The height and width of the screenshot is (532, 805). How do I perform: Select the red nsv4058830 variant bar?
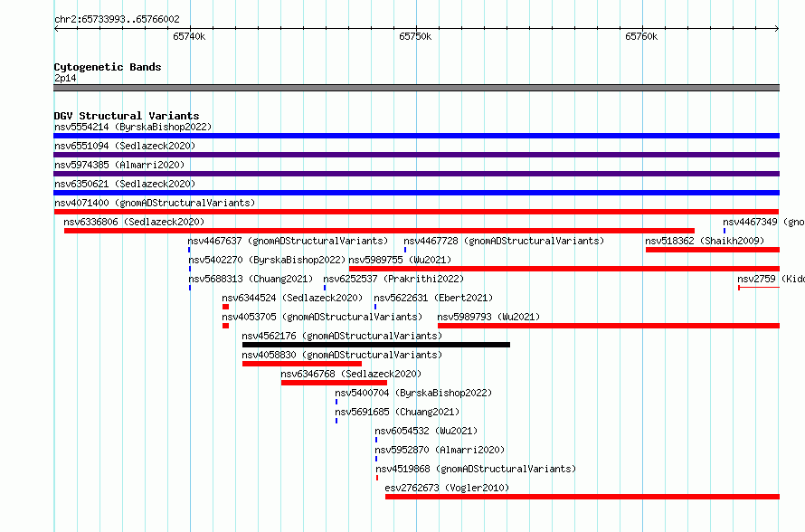coord(302,364)
